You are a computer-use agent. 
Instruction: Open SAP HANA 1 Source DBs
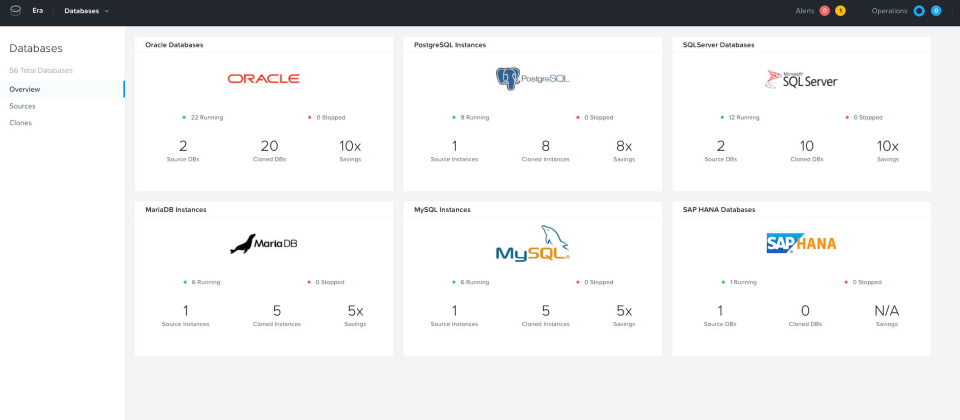point(721,315)
